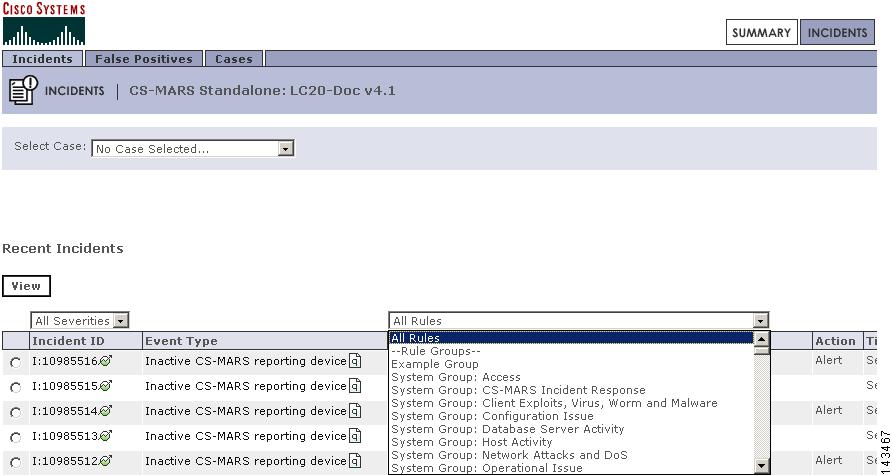Screen dimensions: 892x476
Task: Open query icon for incident I:10985512
Action: (x=355, y=461)
